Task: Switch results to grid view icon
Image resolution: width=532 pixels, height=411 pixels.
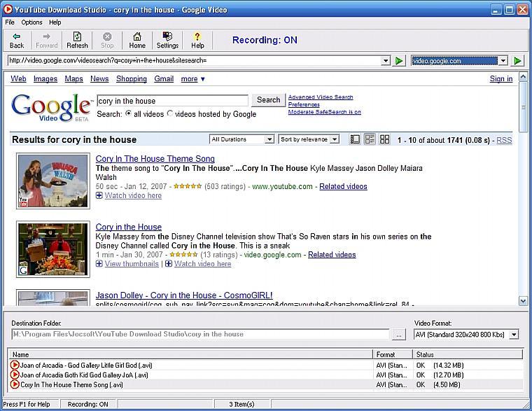Action: (384, 139)
